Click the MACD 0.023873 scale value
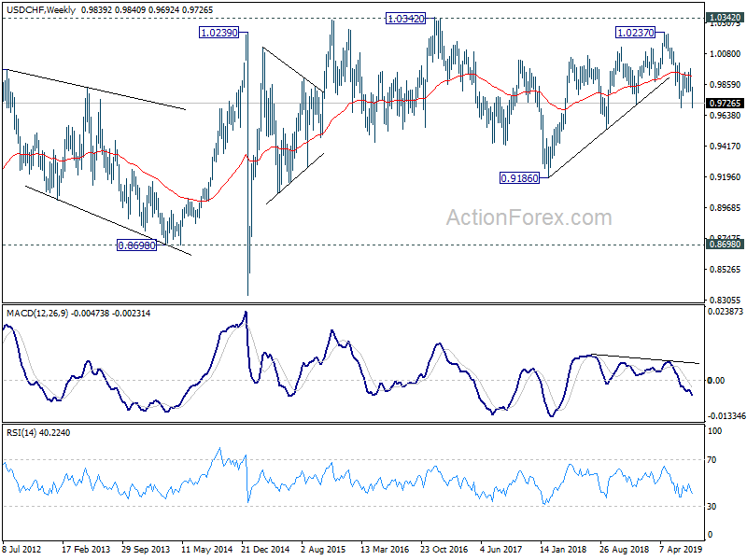This screenshot has width=747, height=560. [726, 312]
